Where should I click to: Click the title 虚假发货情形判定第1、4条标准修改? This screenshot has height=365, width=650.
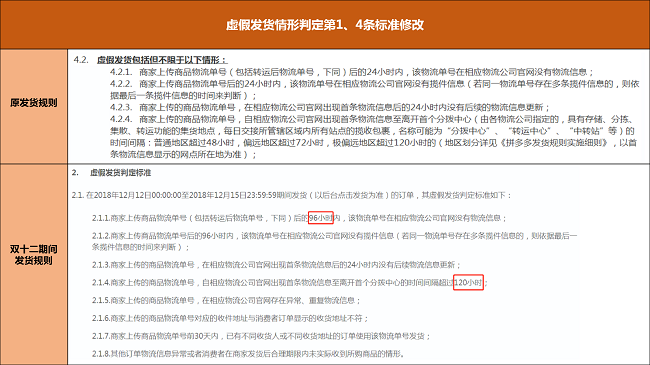coord(325,25)
